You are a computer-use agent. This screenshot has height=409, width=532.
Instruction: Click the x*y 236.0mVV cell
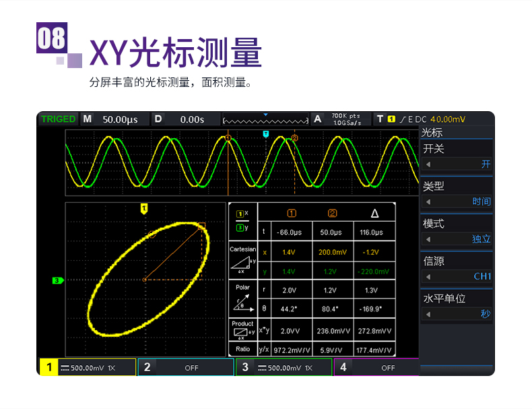pos(333,331)
